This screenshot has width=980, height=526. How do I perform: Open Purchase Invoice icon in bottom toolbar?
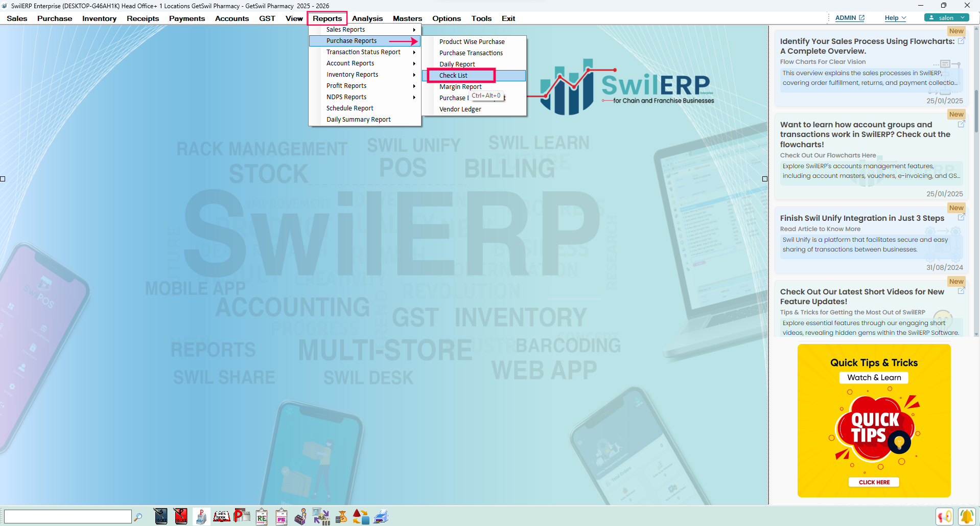[180, 516]
